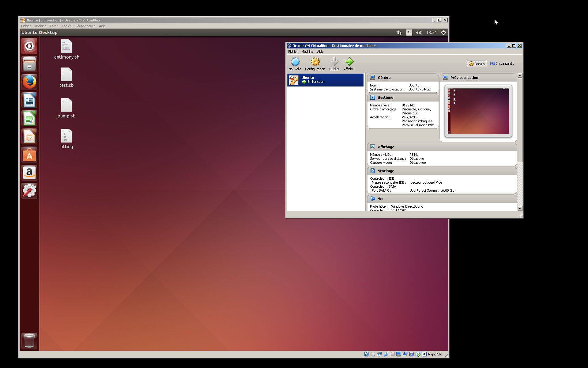Viewport: 588px width, 368px height.
Task: Click video capture icon in VM status bar
Action: (405, 354)
